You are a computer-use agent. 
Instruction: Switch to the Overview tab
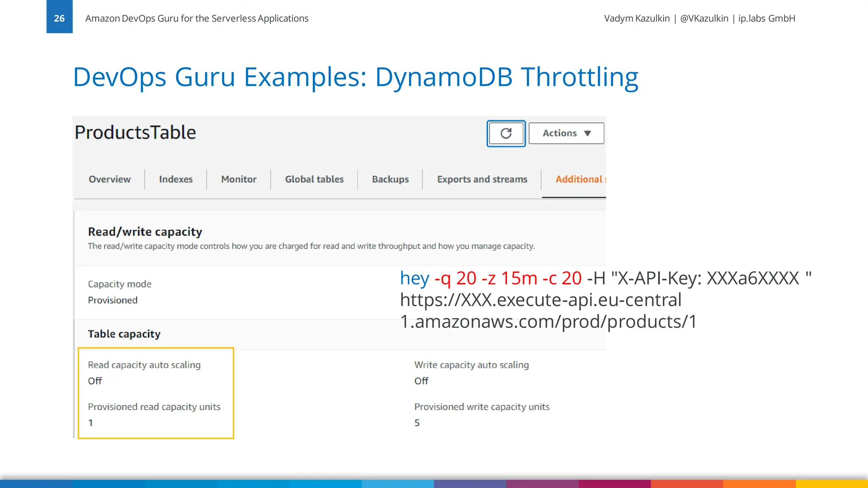pyautogui.click(x=109, y=179)
